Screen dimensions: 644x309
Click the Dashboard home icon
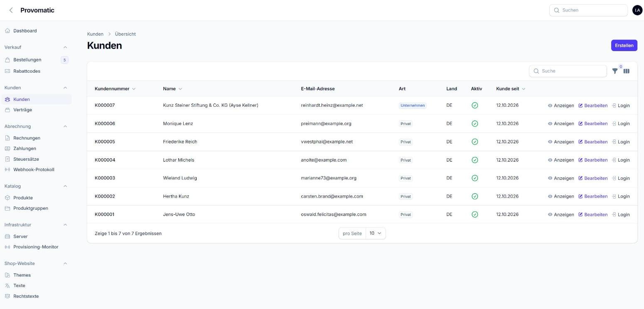(x=7, y=31)
